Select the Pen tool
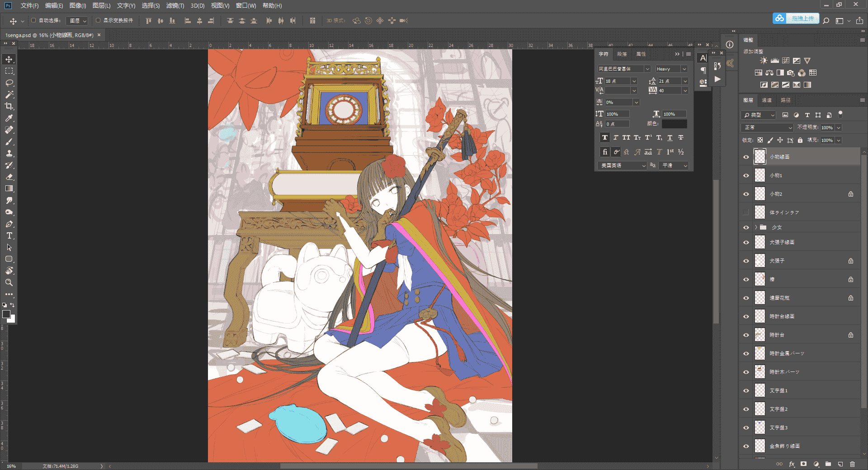Image resolution: width=868 pixels, height=470 pixels. coord(9,224)
